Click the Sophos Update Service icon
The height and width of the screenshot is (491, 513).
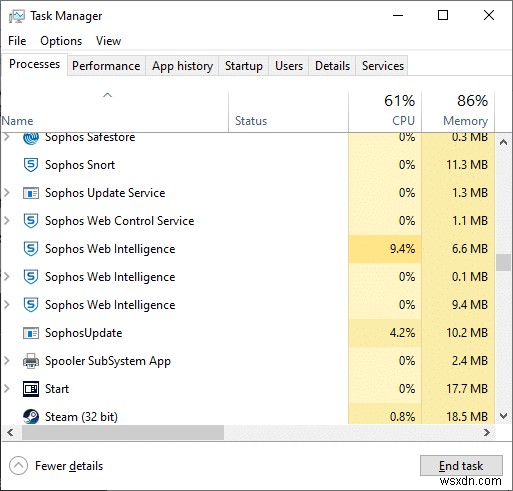click(x=31, y=193)
